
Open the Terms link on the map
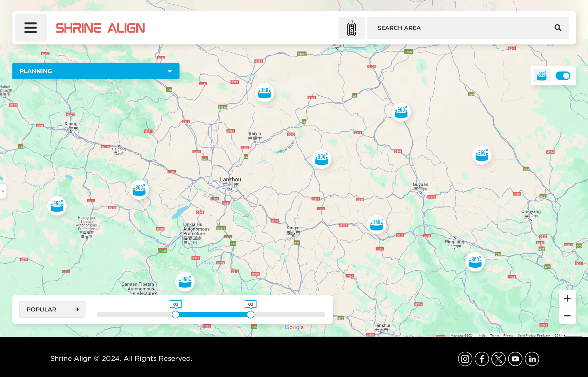point(494,335)
